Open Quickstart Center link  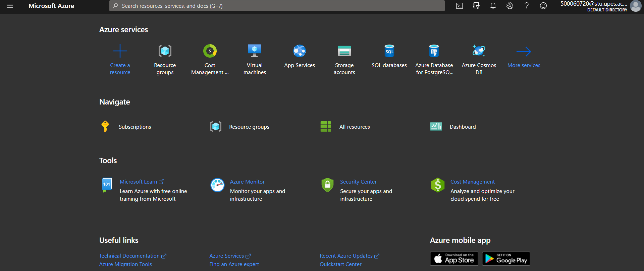coord(340,264)
